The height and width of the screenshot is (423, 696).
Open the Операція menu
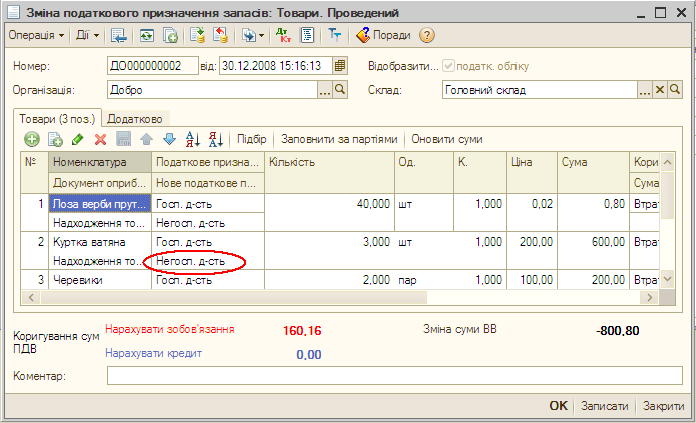[x=36, y=35]
